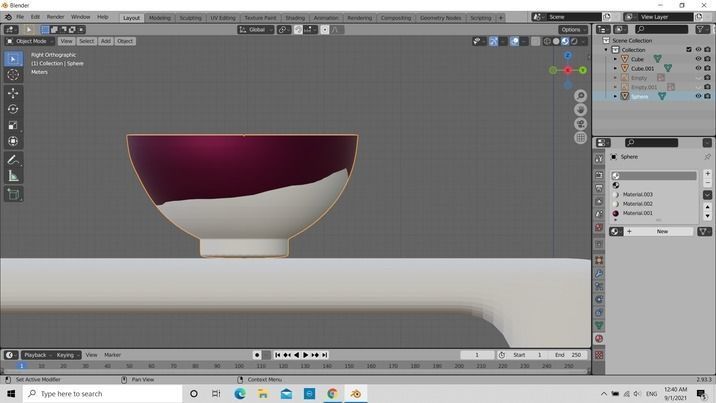Open the File menu
This screenshot has height=403, width=716.
pos(20,17)
